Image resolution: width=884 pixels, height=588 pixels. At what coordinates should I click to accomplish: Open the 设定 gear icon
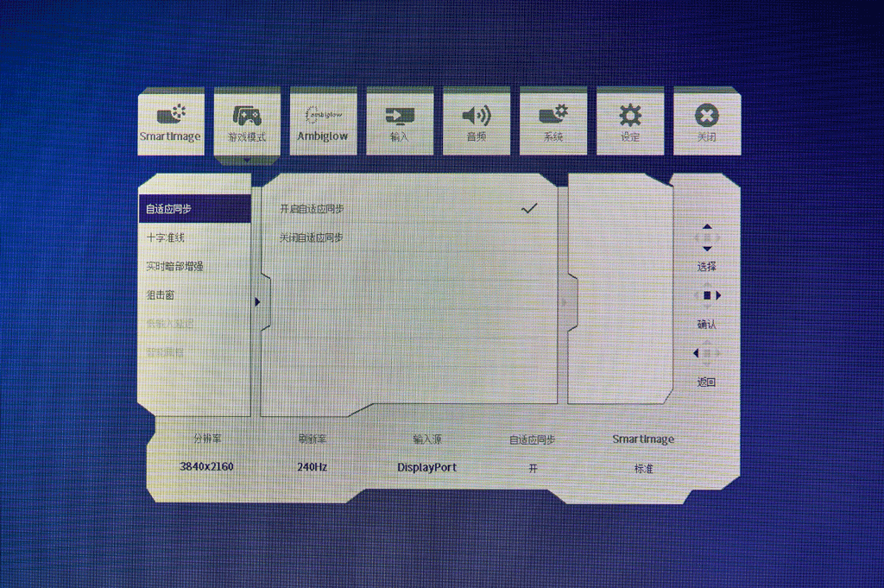[x=630, y=116]
